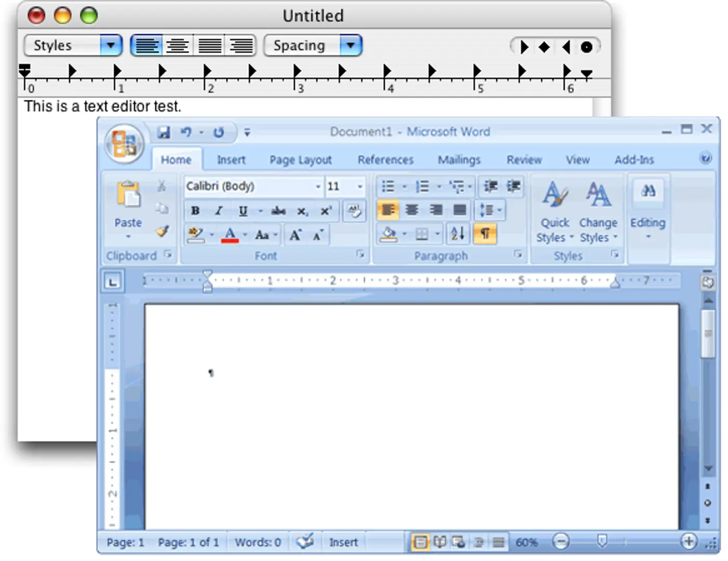The height and width of the screenshot is (561, 728).
Task: Click the Page: 1 of 1 status indicator
Action: 188,542
